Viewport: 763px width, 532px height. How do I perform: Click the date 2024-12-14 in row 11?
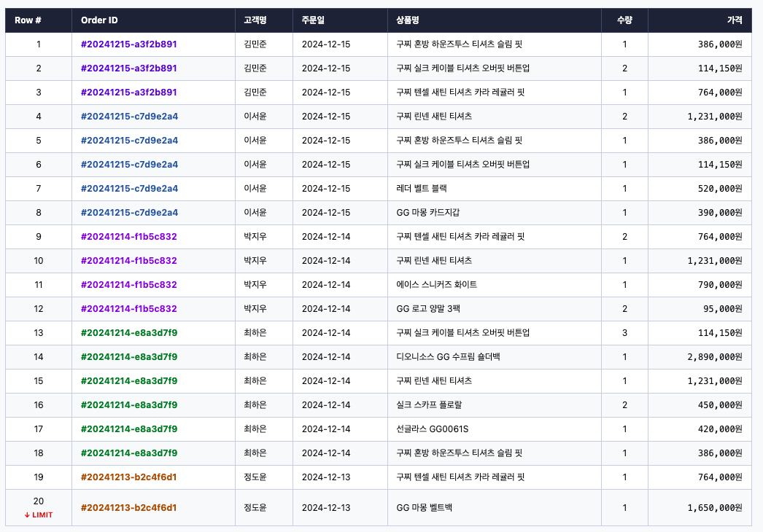pos(326,285)
